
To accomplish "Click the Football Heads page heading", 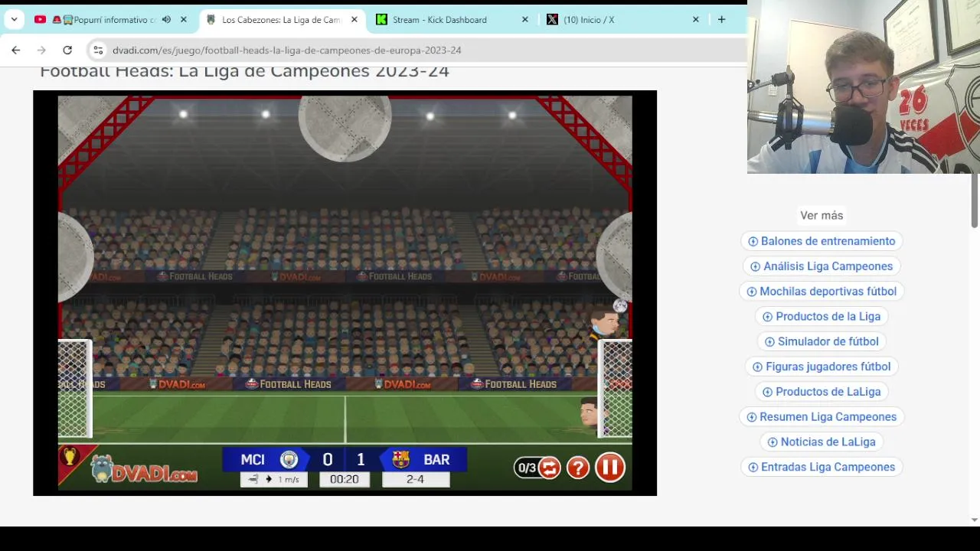I will tap(244, 71).
